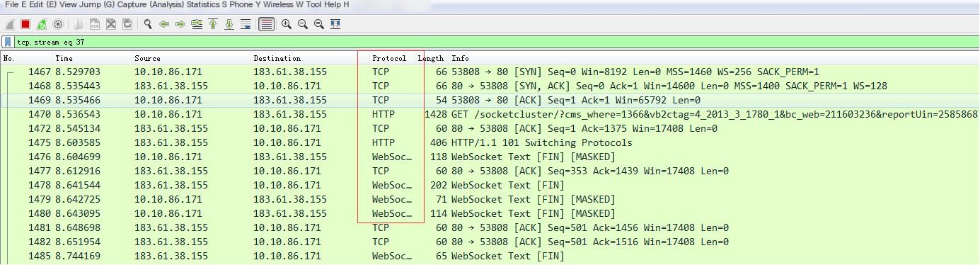Jump to the first packet with the up arrow
The width and height of the screenshot is (980, 265).
(x=213, y=24)
